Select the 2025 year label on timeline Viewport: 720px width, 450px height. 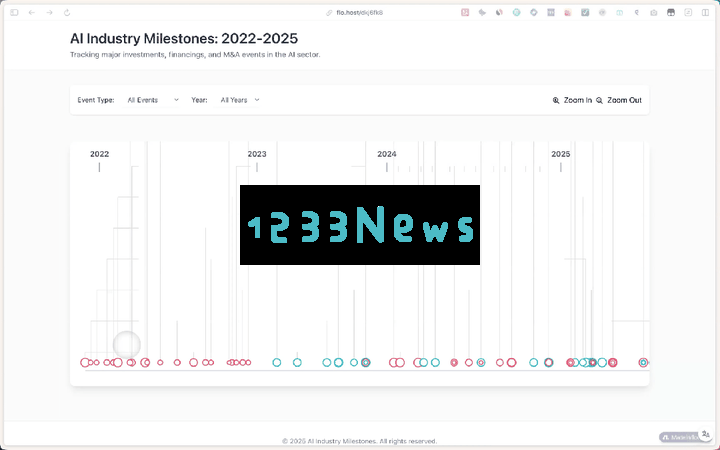click(x=561, y=154)
